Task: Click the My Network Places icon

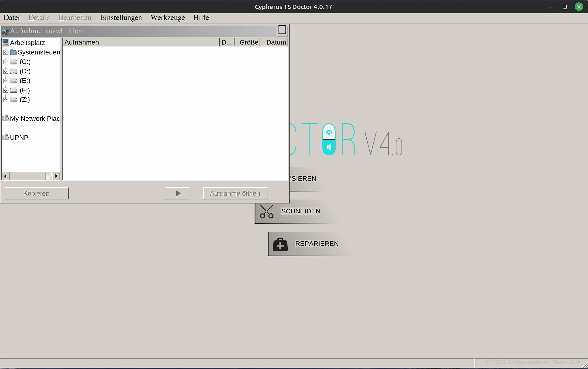Action: pyautogui.click(x=6, y=118)
